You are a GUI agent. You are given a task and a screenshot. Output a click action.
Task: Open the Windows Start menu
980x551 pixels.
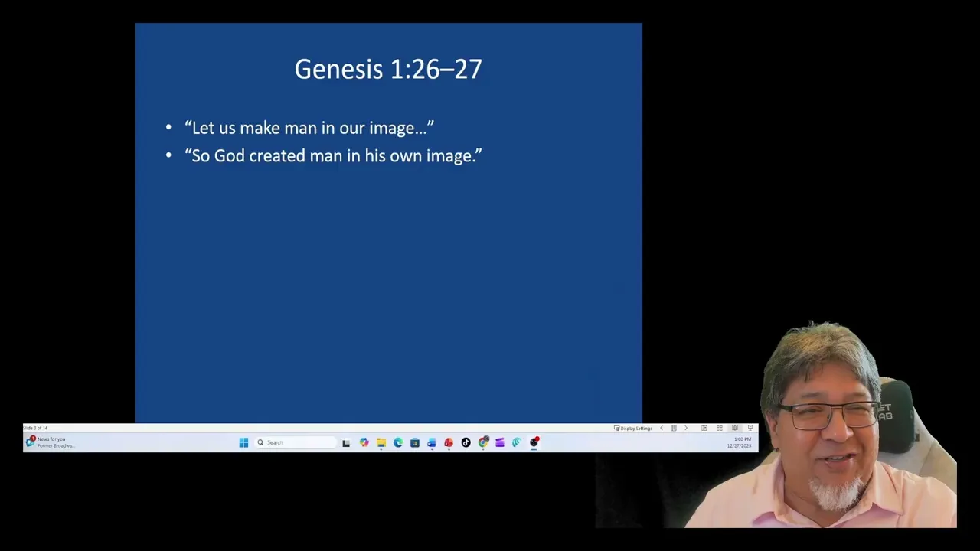coord(243,442)
